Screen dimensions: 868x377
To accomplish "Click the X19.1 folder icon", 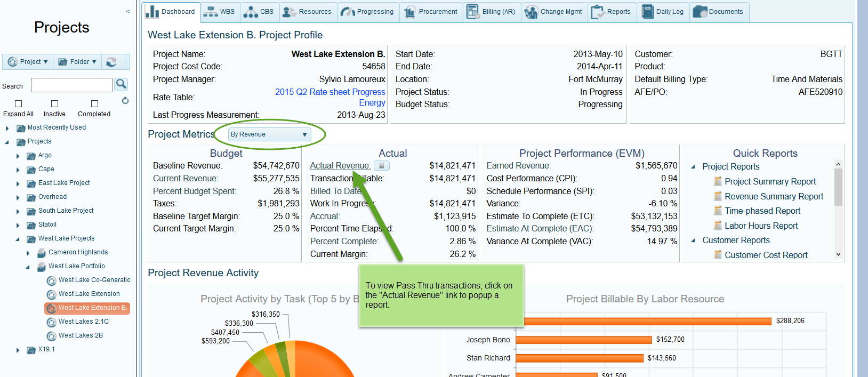I will click(x=31, y=350).
